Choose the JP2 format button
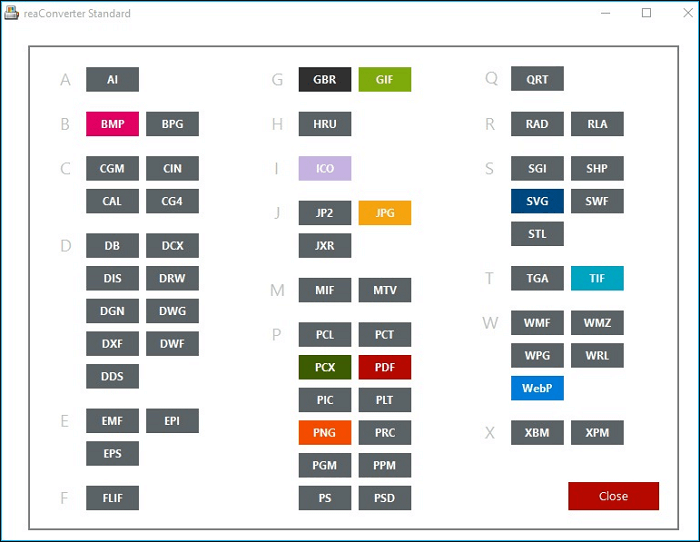 tap(325, 213)
